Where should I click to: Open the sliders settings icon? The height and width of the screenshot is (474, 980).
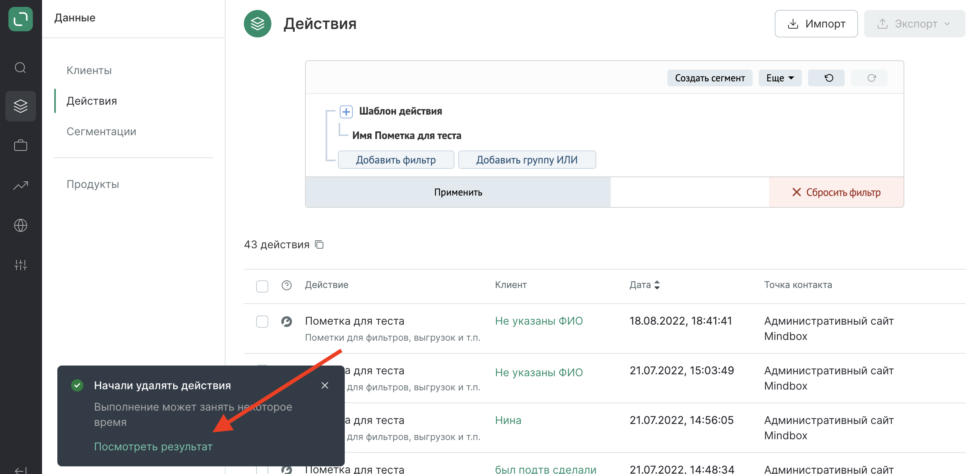tap(21, 265)
